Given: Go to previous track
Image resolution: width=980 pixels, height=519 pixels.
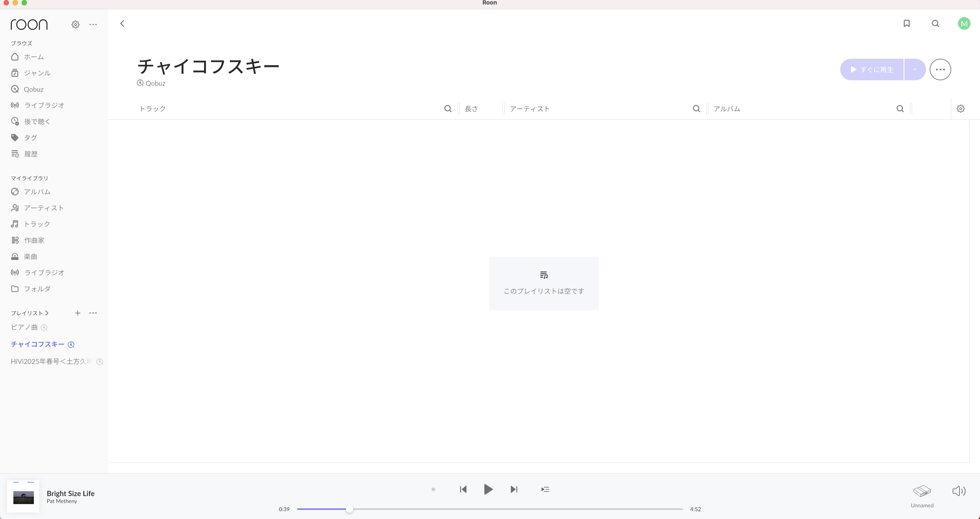Looking at the screenshot, I should [x=463, y=489].
